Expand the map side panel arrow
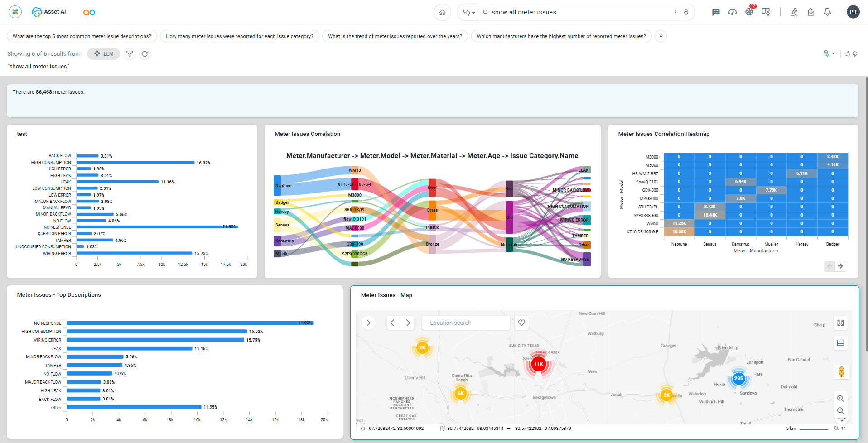 click(x=369, y=323)
